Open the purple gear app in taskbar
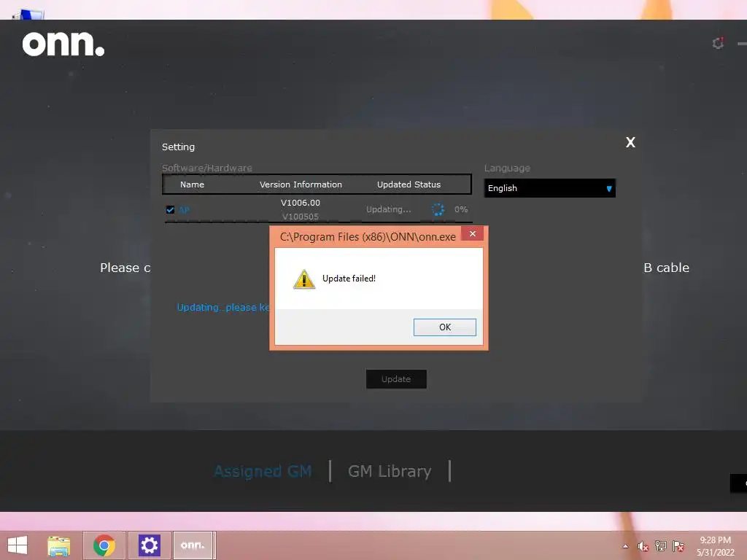The height and width of the screenshot is (560, 747). click(x=149, y=545)
